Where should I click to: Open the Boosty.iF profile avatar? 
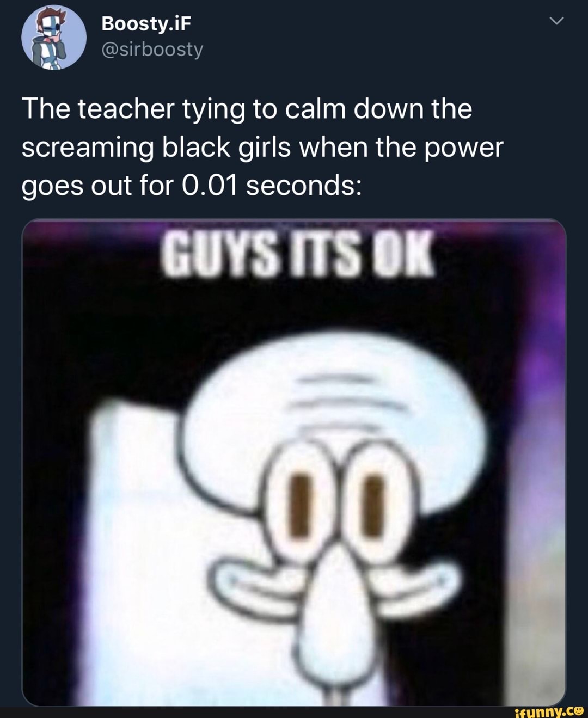pyautogui.click(x=54, y=38)
